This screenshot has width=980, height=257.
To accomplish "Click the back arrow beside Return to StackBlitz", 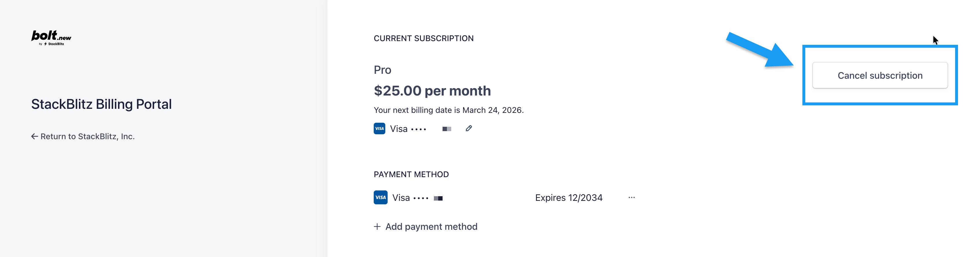I will pyautogui.click(x=34, y=136).
